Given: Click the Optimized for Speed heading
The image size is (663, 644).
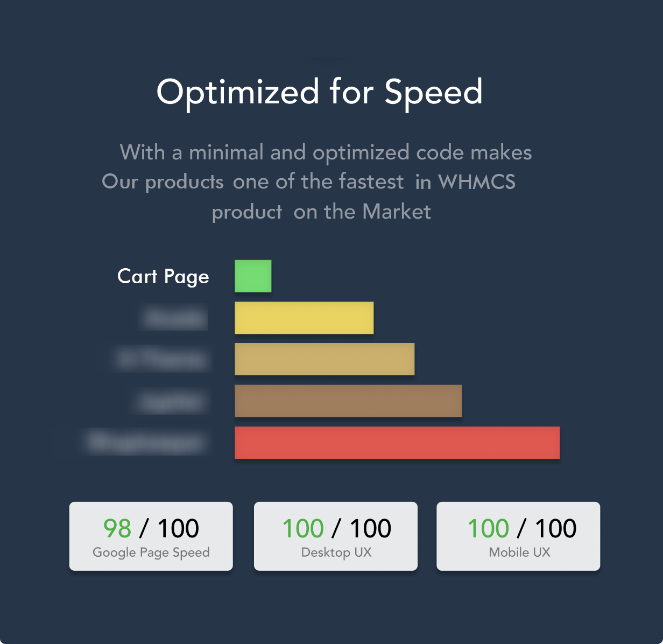Looking at the screenshot, I should coord(320,92).
